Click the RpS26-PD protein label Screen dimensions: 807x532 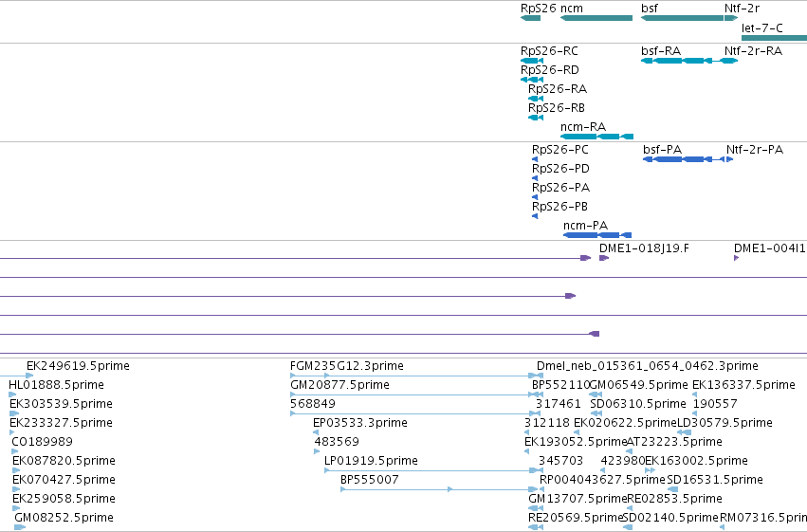coord(560,169)
